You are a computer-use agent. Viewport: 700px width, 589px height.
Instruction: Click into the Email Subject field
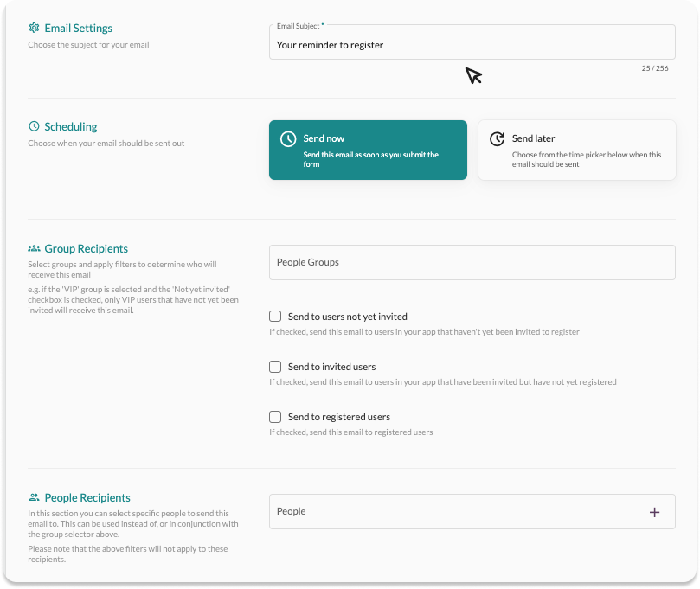(x=472, y=45)
